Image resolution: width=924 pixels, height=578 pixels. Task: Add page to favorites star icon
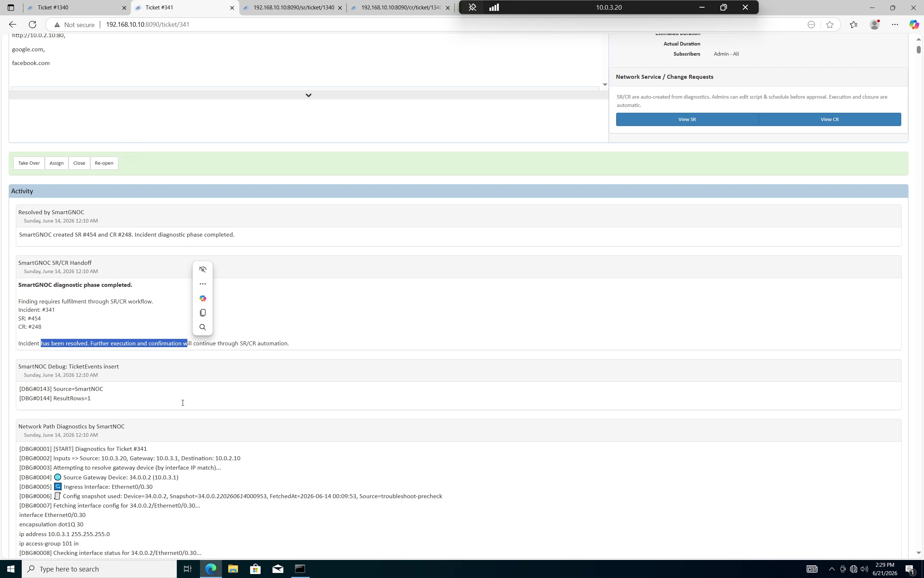[830, 25]
